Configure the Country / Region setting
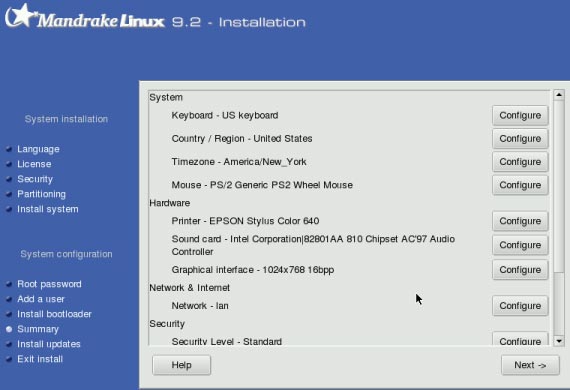This screenshot has height=390, width=570. click(520, 139)
